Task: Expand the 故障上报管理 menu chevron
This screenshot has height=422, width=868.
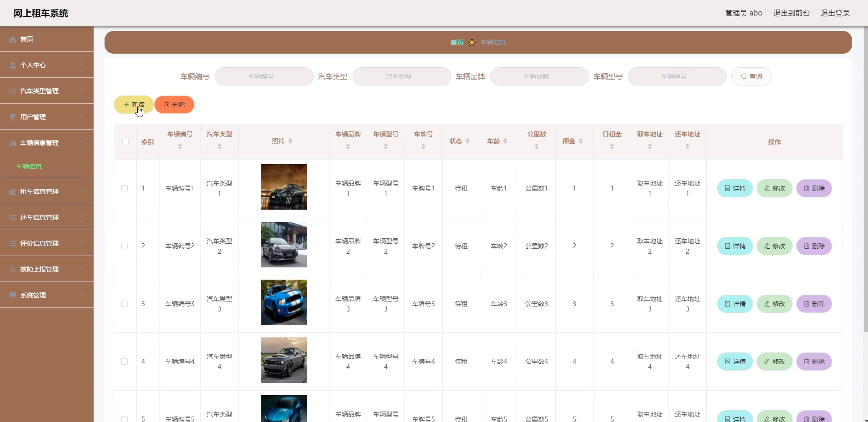Action: (x=82, y=269)
